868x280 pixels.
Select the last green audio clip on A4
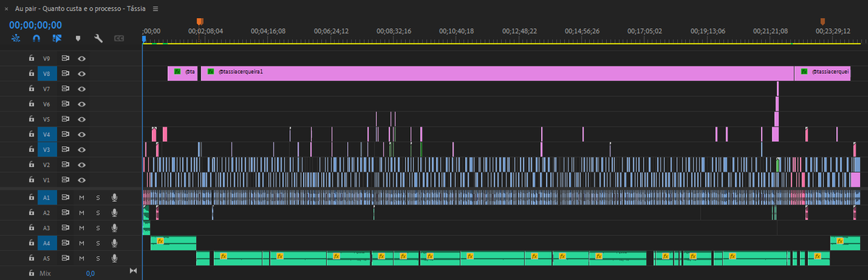845,242
